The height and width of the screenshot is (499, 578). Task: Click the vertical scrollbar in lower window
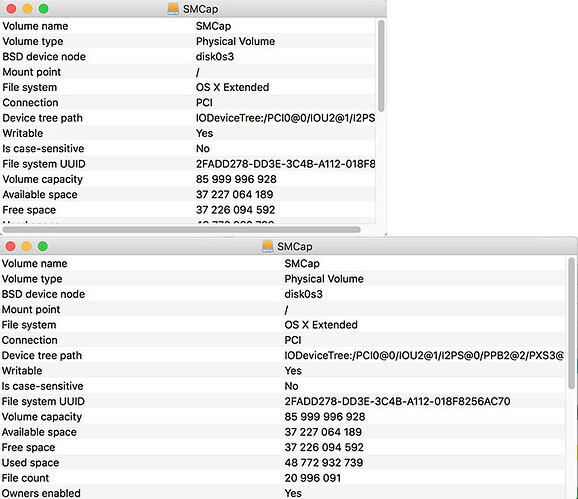571,323
